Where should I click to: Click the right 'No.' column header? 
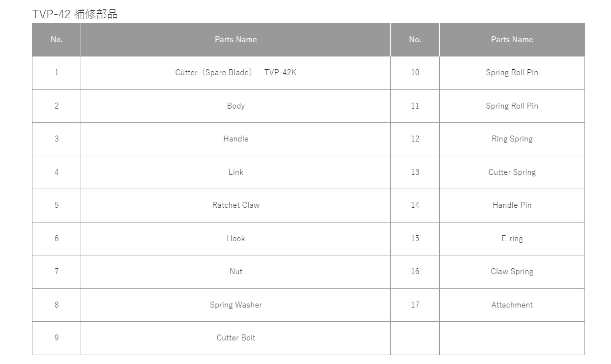tap(415, 40)
